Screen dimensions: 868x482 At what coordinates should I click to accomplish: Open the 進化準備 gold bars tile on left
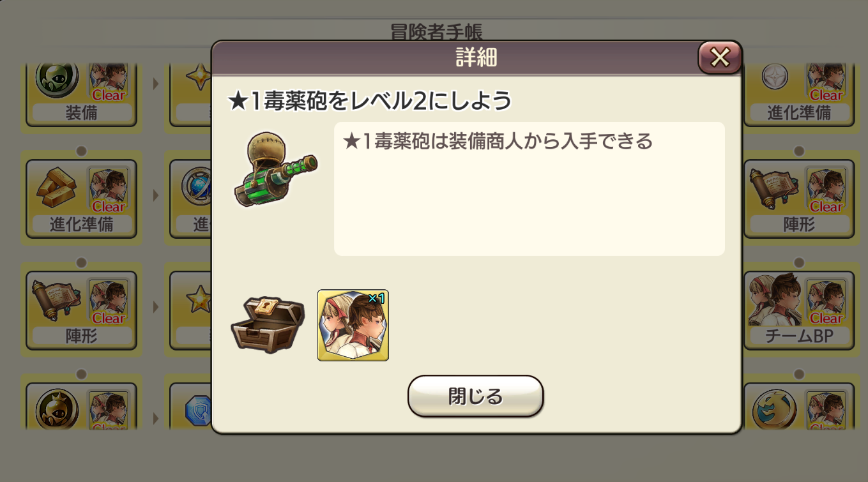(x=81, y=199)
